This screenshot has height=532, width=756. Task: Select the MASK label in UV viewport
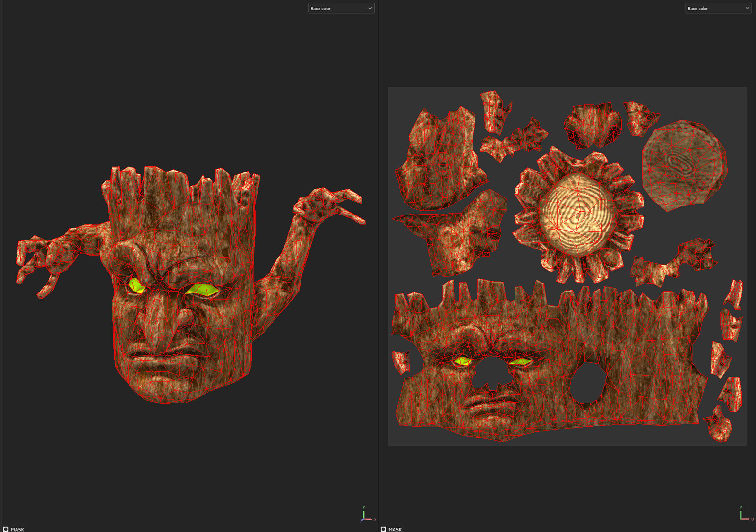tap(395, 529)
